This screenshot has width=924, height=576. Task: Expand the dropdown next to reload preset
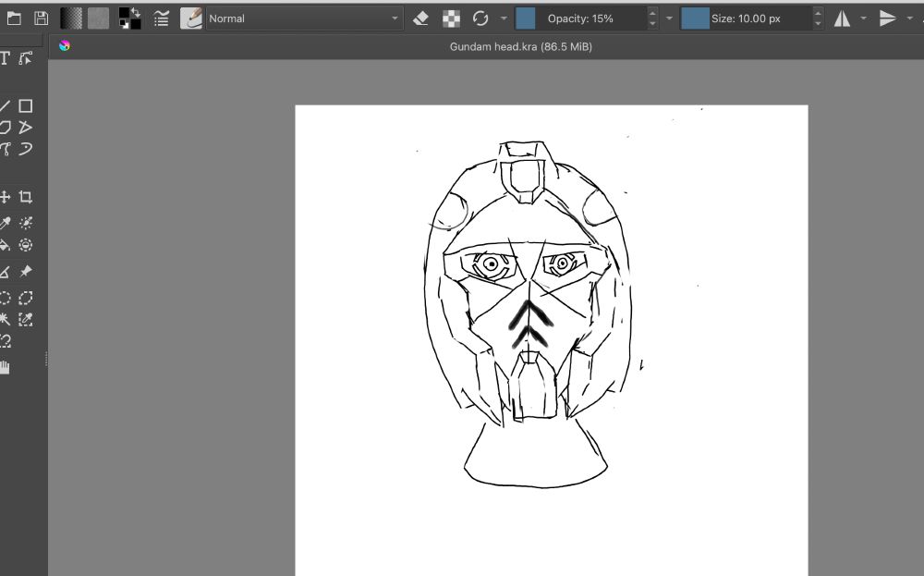[x=504, y=18]
